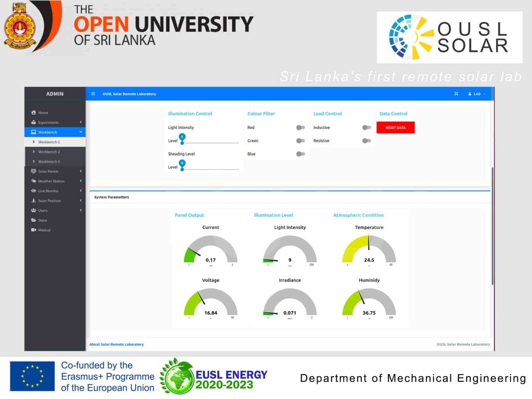Click the fullscreen expand icon in header
This screenshot has height=399, width=532.
[456, 94]
